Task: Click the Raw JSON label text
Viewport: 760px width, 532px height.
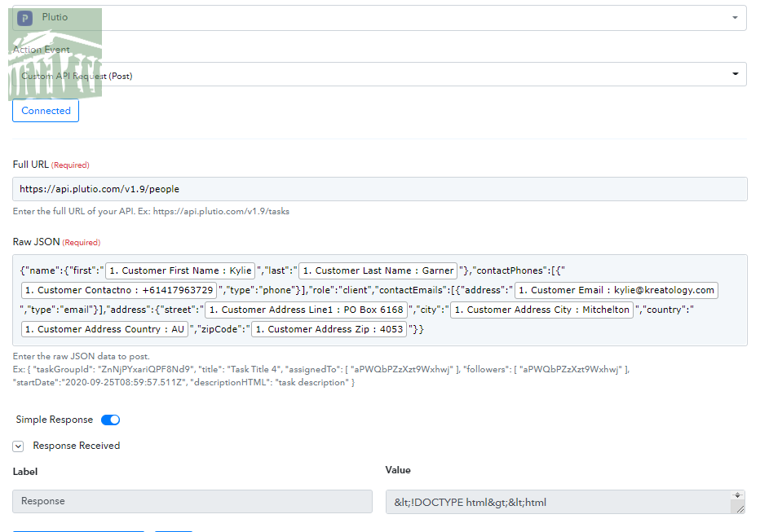Action: pos(37,241)
